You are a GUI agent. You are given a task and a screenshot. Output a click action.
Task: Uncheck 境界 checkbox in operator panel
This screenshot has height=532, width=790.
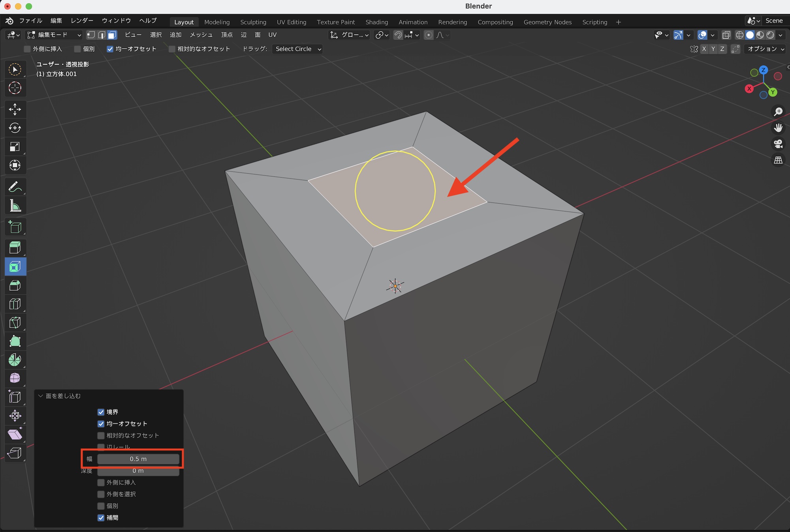[x=101, y=412]
